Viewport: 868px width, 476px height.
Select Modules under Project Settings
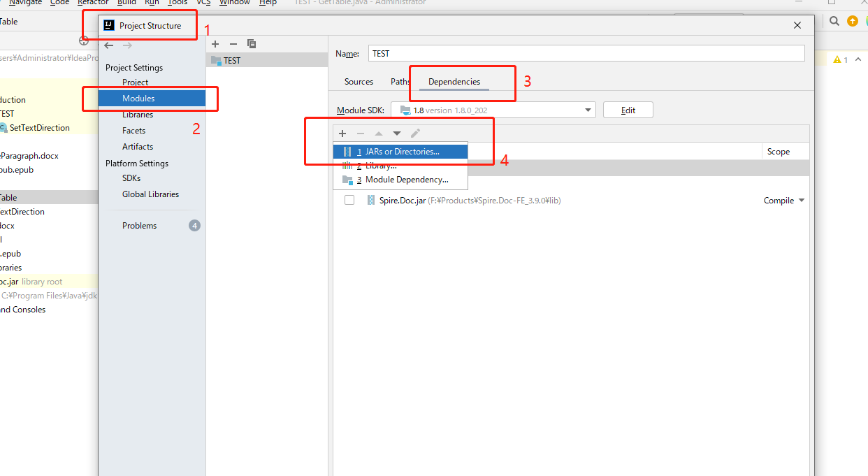click(152, 99)
